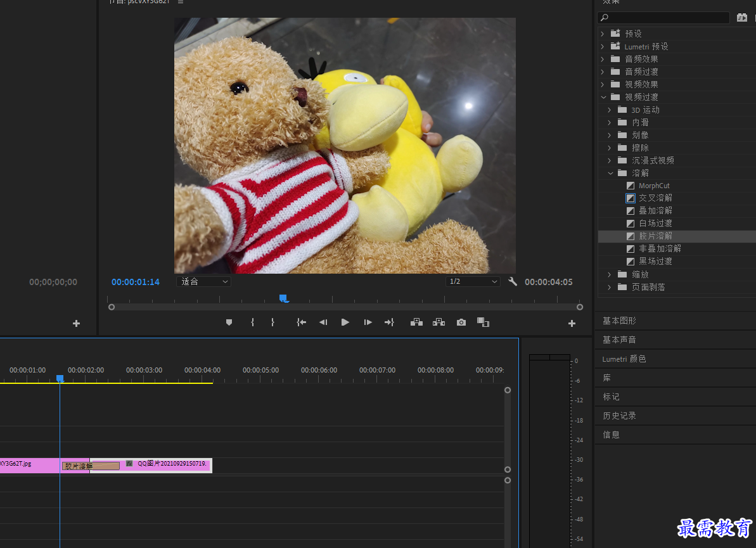Screen dimensions: 756x548
Task: Expand the 内滑 folder
Action: tap(610, 122)
